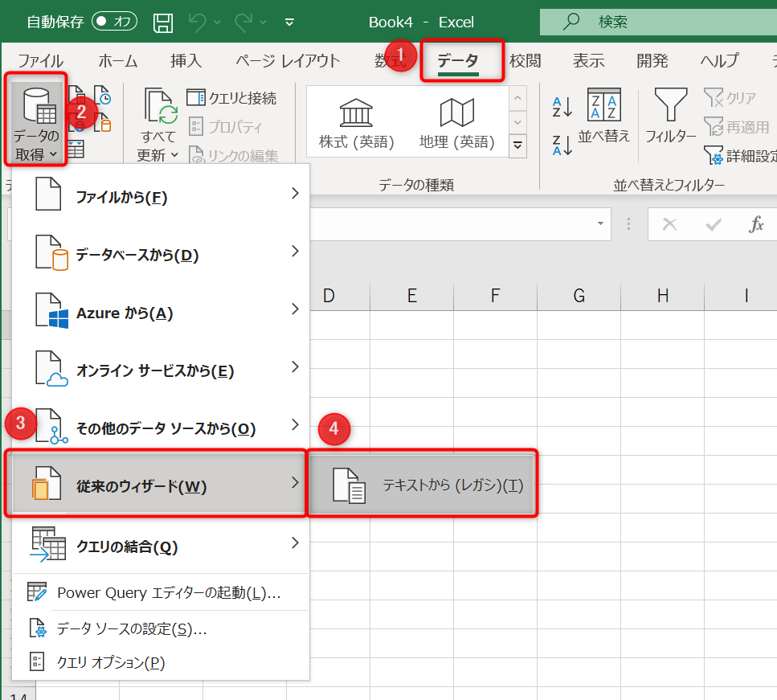Switch to the 開発 tab
The height and width of the screenshot is (700, 777).
[x=652, y=61]
